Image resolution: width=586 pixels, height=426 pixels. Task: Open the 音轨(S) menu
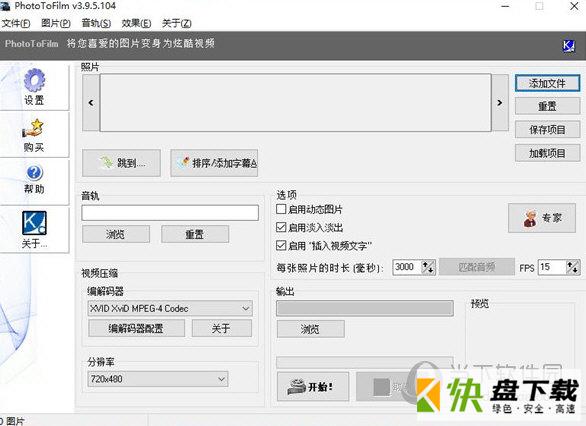[x=96, y=24]
